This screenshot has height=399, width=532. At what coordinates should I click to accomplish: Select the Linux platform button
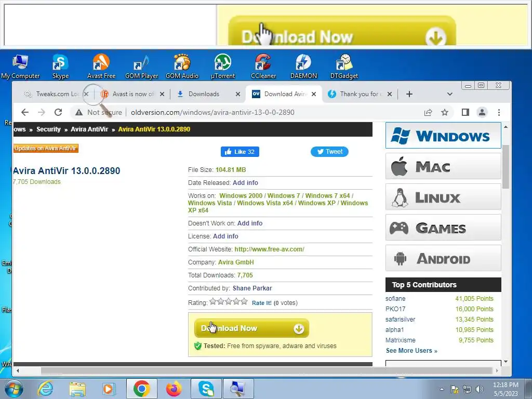tap(443, 197)
